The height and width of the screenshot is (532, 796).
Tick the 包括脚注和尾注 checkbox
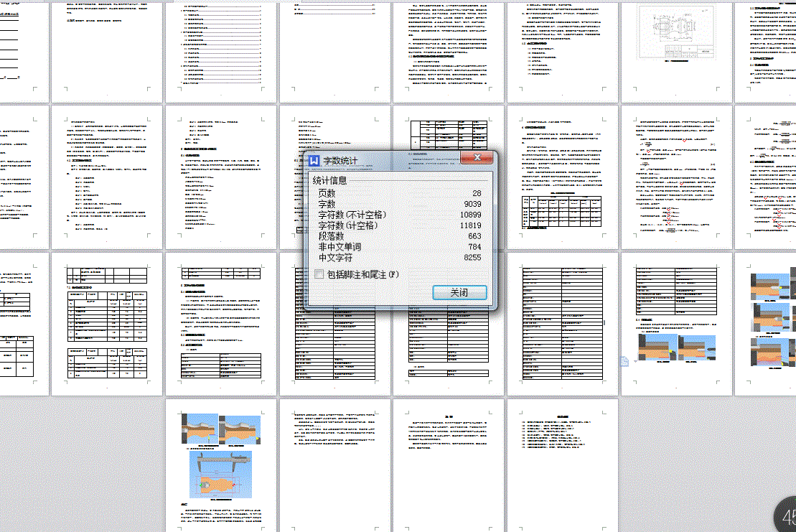tap(319, 274)
